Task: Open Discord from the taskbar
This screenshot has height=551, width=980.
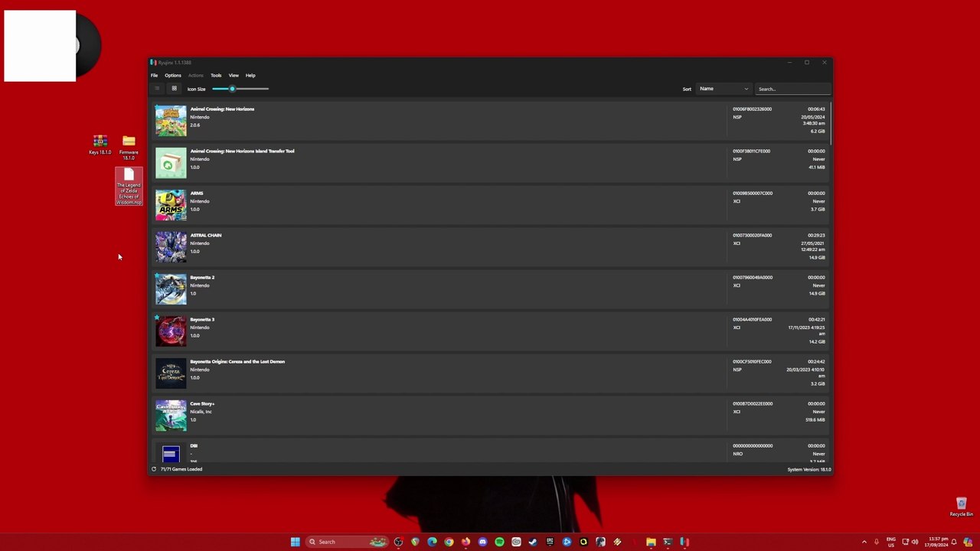Action: [x=482, y=542]
